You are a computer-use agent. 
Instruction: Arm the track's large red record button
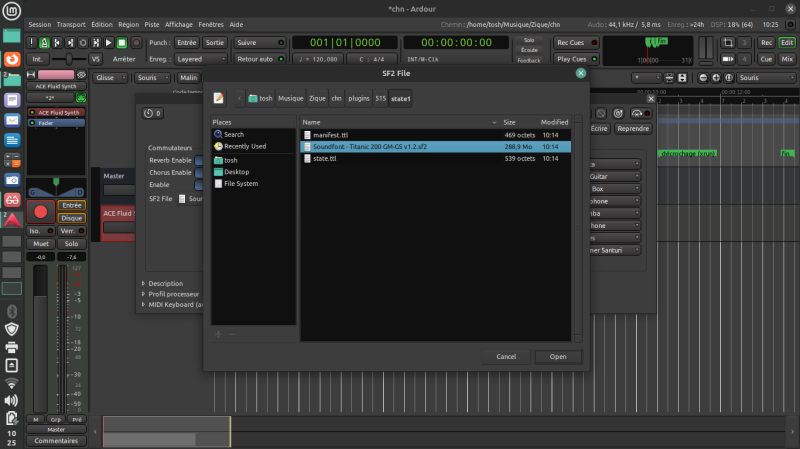[x=40, y=211]
